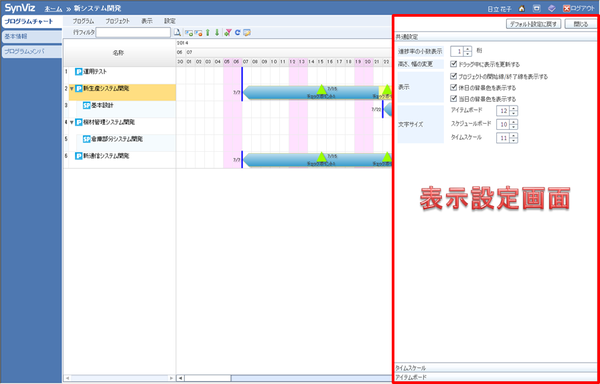Click the P icon for 運用テスト
The height and width of the screenshot is (384, 600).
(x=79, y=72)
